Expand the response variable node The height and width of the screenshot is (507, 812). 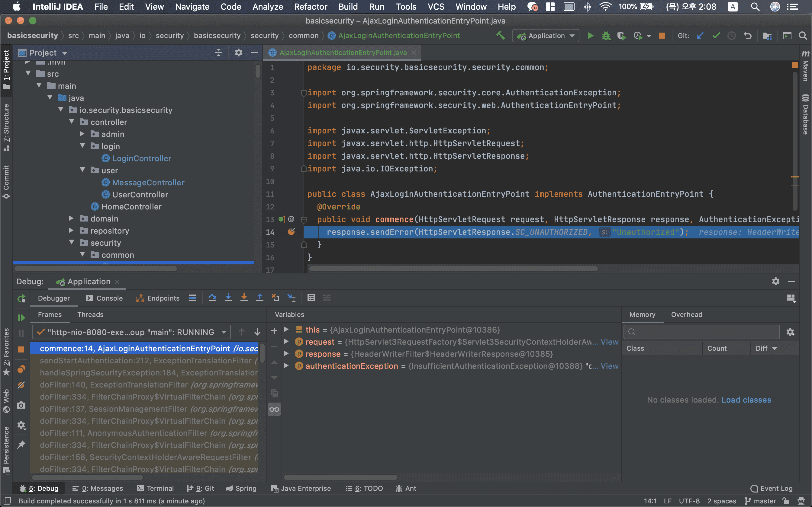pos(286,354)
